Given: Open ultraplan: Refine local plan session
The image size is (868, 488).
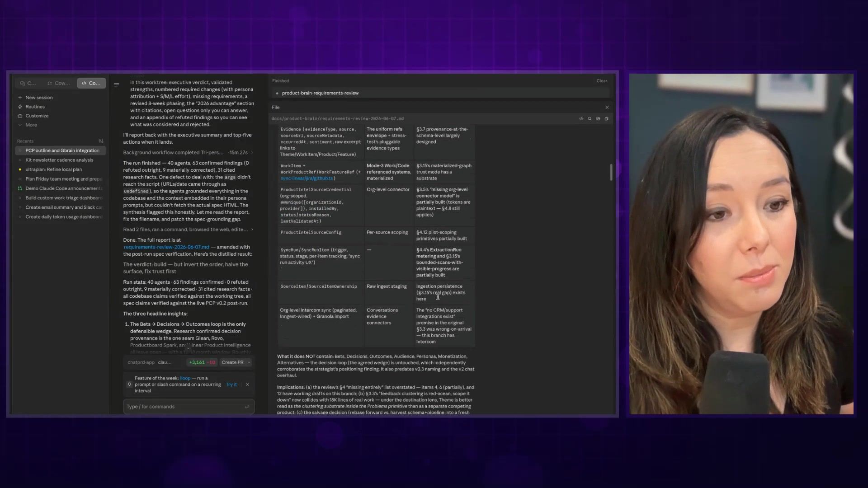Looking at the screenshot, I should click(x=61, y=169).
